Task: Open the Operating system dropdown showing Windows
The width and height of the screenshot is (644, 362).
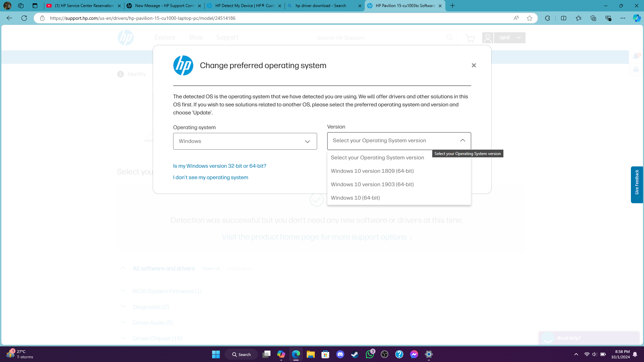Action: coord(245,141)
